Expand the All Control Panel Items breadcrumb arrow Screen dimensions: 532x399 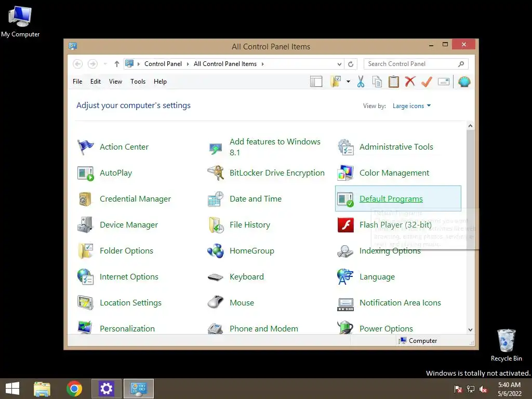pos(262,64)
